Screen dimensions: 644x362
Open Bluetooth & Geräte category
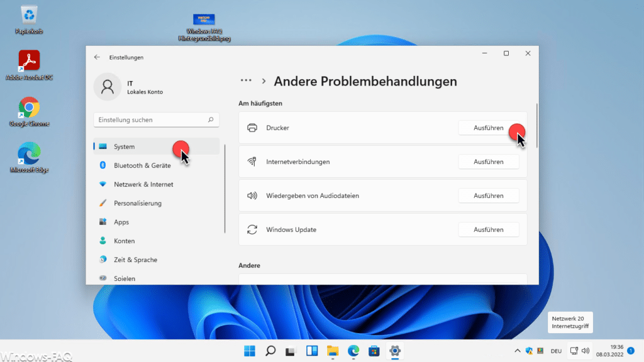[157, 165]
